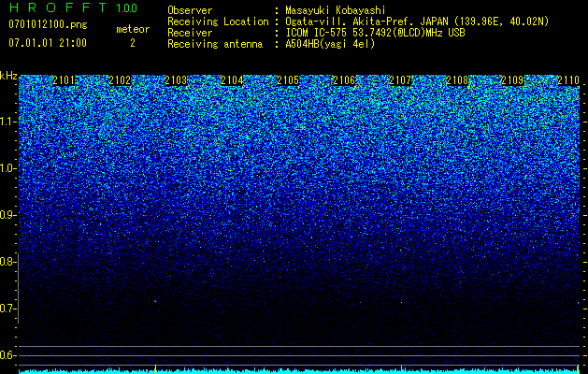Click time marker 2110
588x374 pixels.
coord(568,80)
